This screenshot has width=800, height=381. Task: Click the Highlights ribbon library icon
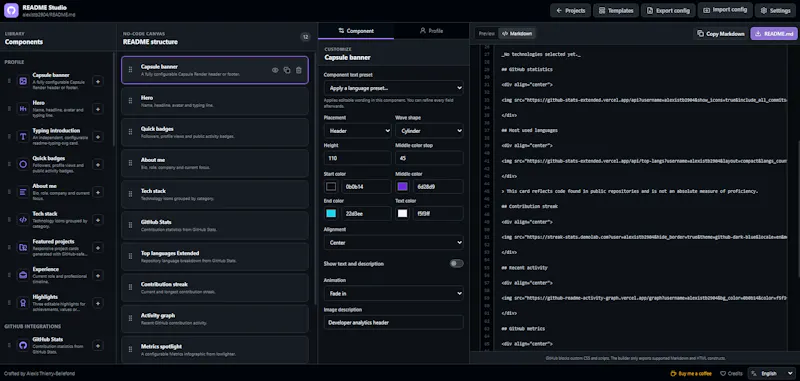coord(23,303)
